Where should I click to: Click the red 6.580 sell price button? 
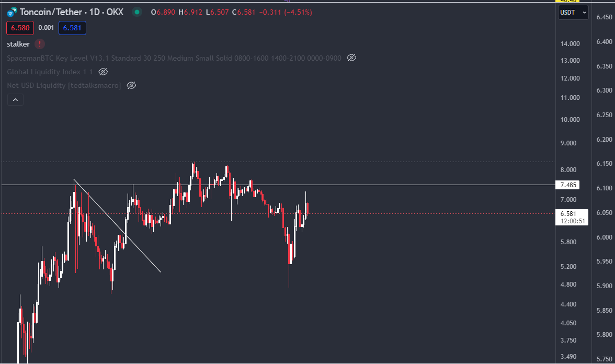point(20,28)
